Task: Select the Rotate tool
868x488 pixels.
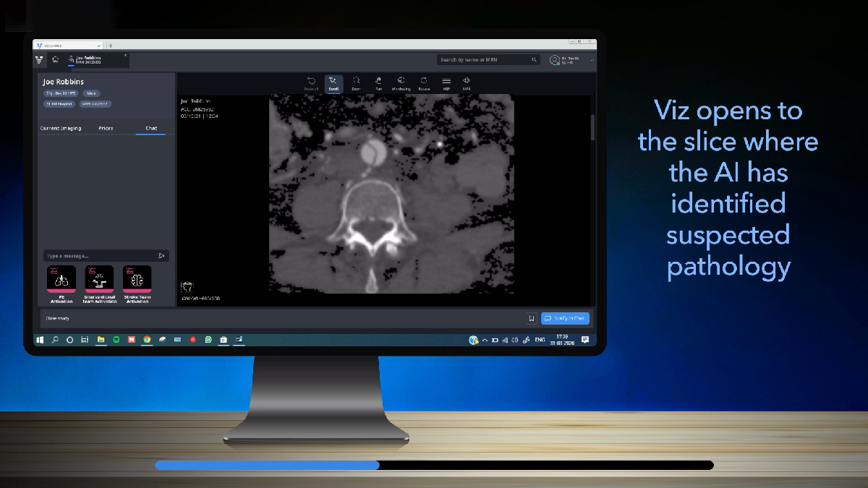Action: pos(424,84)
